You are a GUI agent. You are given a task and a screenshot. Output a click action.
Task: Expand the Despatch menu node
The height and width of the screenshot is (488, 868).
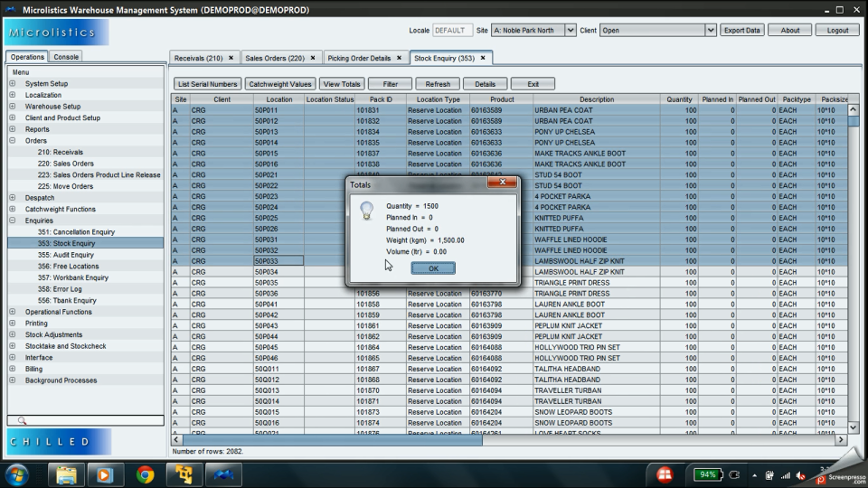coord(12,198)
